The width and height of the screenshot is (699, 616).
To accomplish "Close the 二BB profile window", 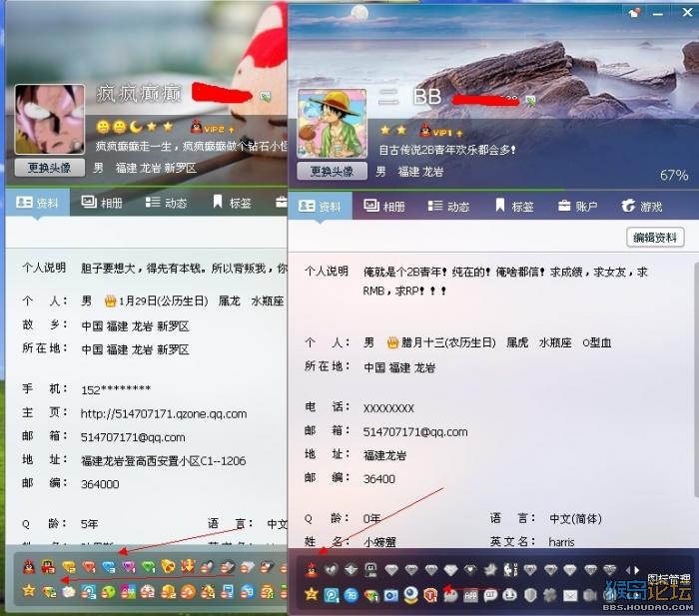I will pyautogui.click(x=687, y=13).
